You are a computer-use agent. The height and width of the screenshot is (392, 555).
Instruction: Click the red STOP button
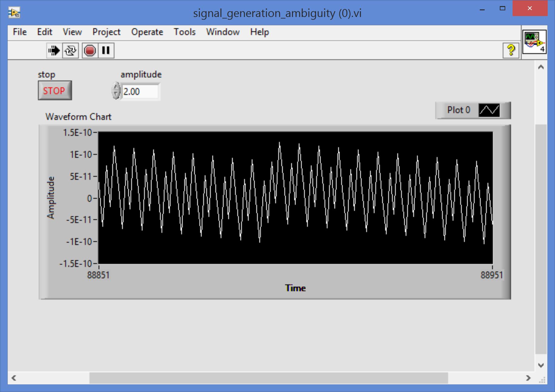click(55, 90)
